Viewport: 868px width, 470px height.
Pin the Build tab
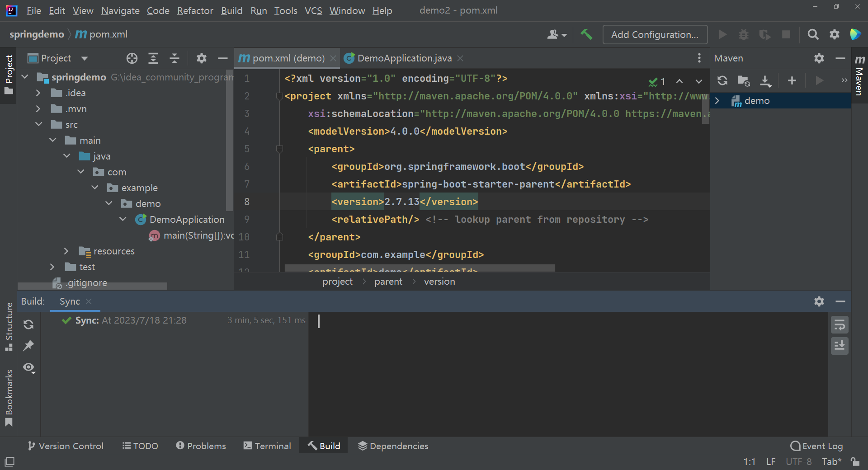point(28,346)
